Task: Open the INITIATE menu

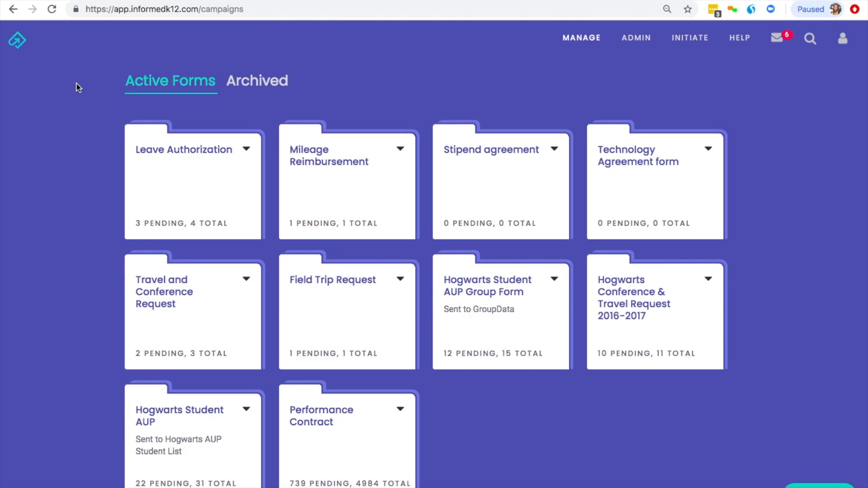Action: pos(689,38)
